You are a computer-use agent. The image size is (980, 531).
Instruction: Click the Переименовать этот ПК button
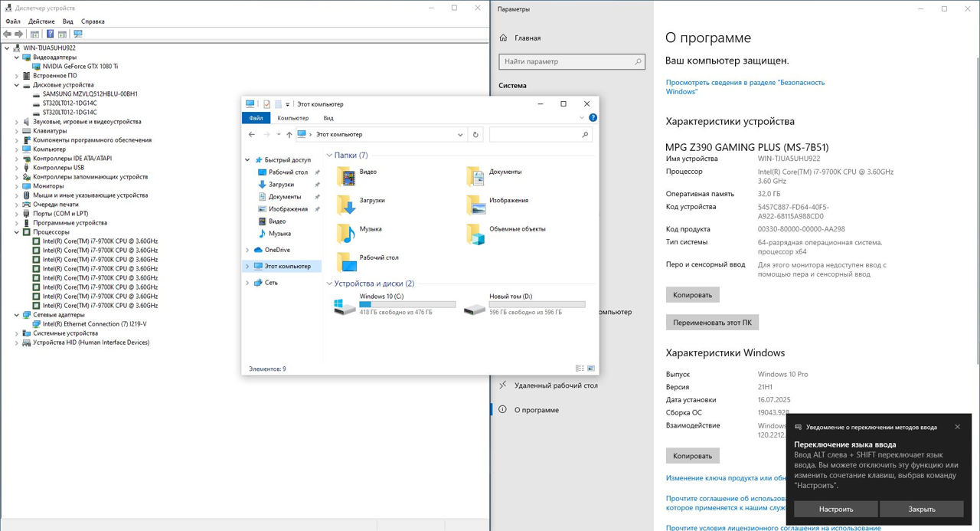(x=711, y=323)
